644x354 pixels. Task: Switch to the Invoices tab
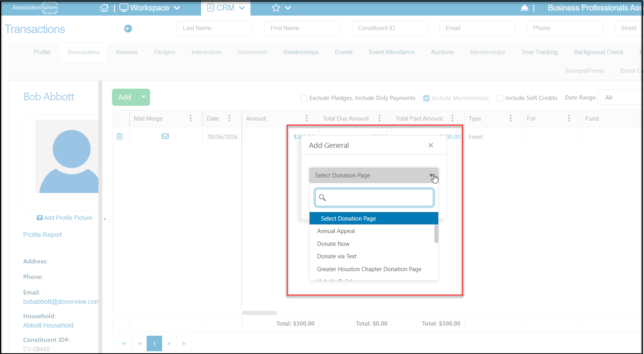(127, 52)
